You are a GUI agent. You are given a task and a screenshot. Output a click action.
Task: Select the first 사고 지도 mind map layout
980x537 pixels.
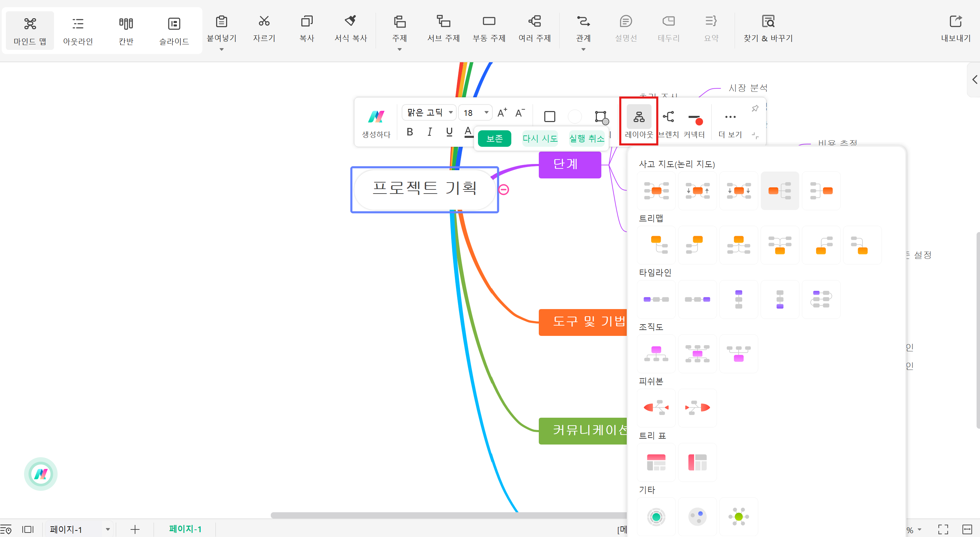pos(656,191)
